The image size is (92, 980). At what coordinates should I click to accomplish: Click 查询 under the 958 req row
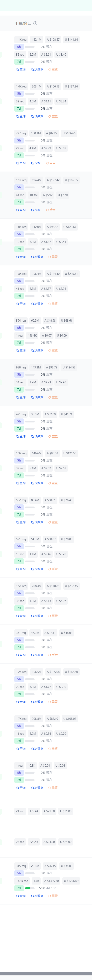point(21,397)
